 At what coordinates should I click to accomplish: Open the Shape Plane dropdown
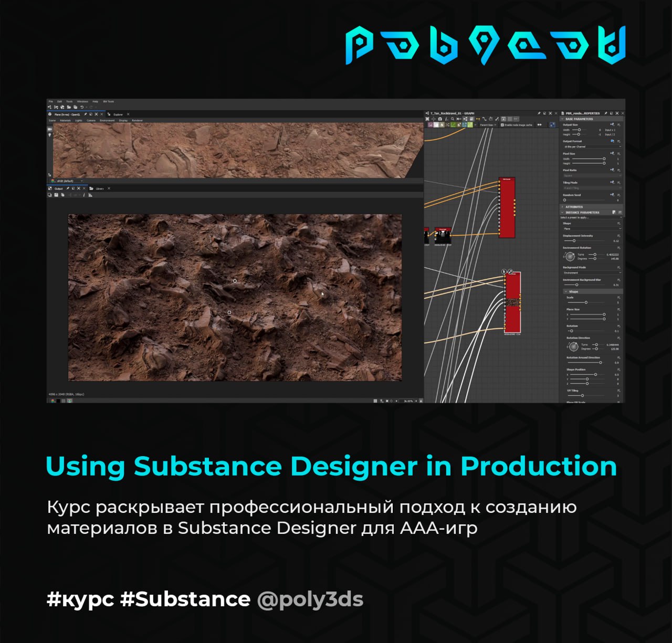pos(592,229)
